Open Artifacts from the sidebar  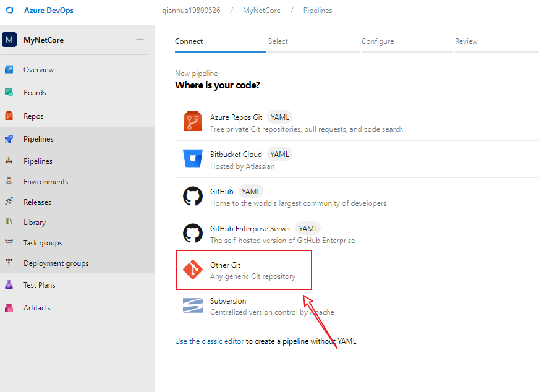(x=36, y=308)
